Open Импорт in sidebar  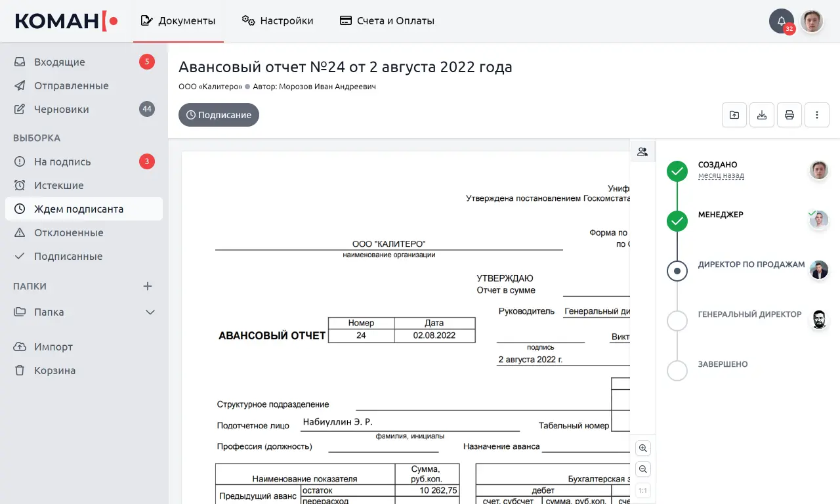click(x=84, y=346)
